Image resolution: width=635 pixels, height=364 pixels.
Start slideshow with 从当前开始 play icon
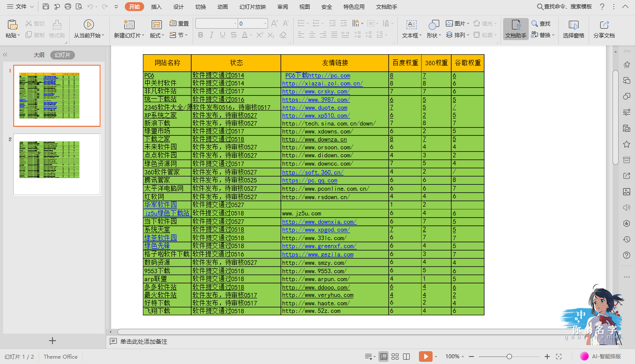[x=89, y=25]
